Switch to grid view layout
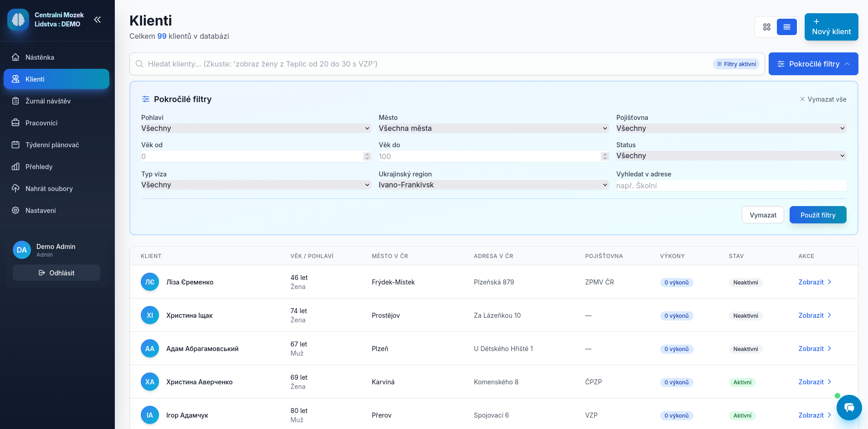Screen dimensions: 868x429 click(x=767, y=27)
